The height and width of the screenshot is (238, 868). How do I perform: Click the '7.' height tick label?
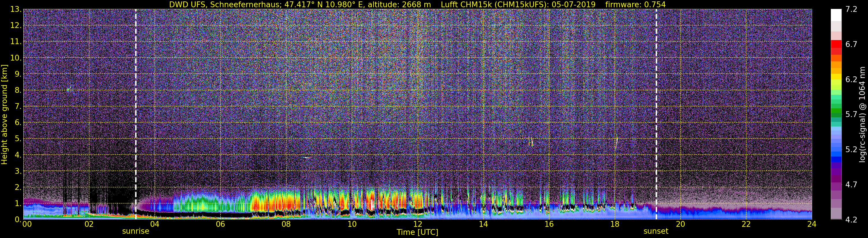(18, 107)
